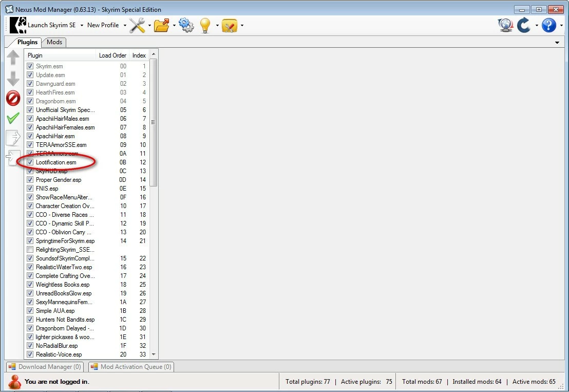Select the Proper Gender.esp plugin row
The image size is (569, 392).
tap(87, 180)
